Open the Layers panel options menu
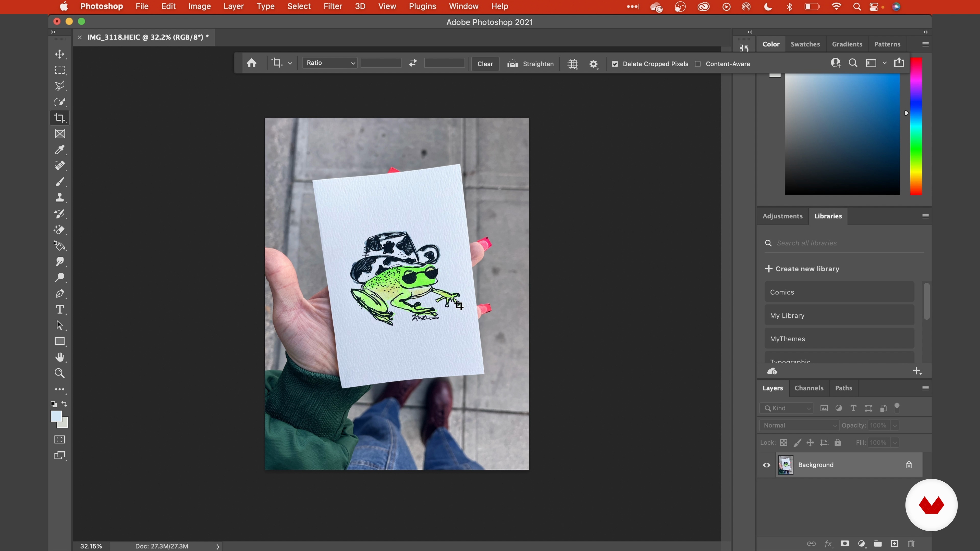The width and height of the screenshot is (980, 551). pyautogui.click(x=926, y=388)
